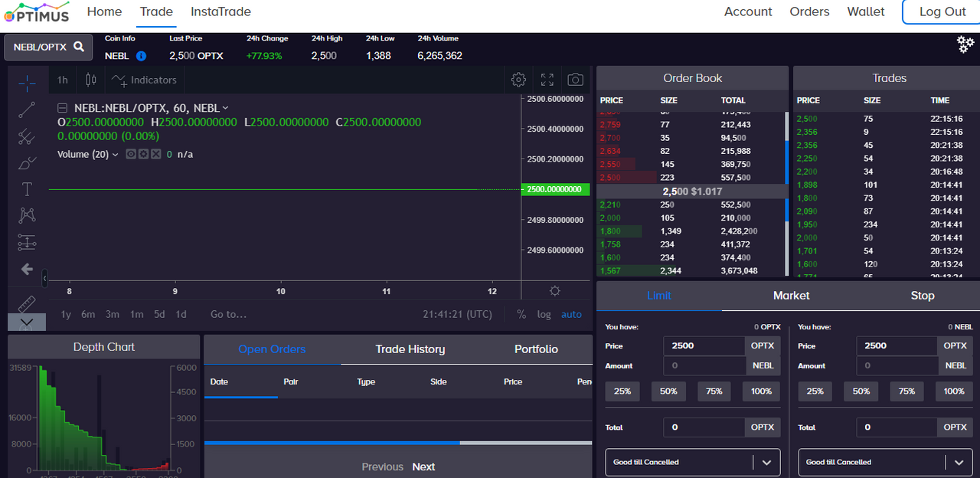This screenshot has width=980, height=478.
Task: Toggle percentage price scale
Action: [521, 314]
